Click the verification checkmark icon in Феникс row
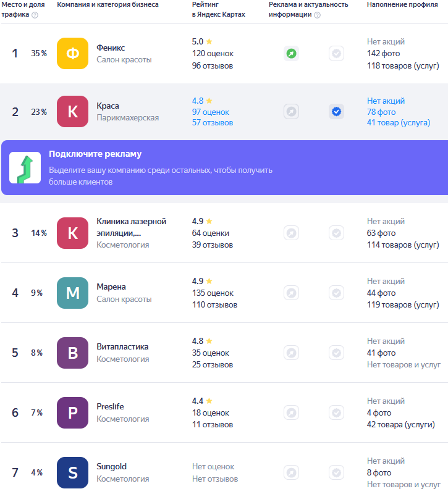This screenshot has width=448, height=494. pyautogui.click(x=336, y=54)
